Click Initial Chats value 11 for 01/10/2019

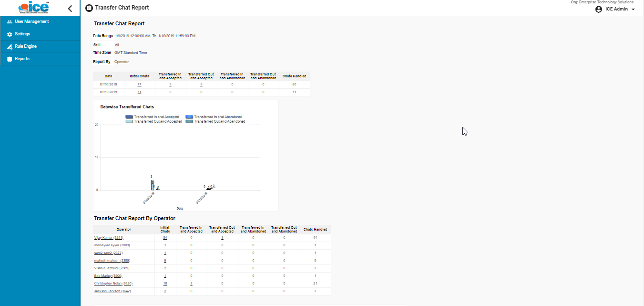pos(139,92)
